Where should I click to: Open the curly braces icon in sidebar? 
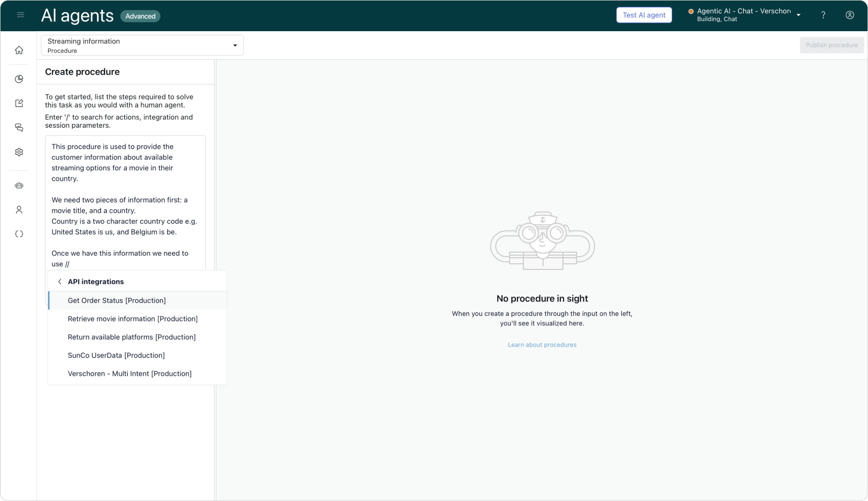click(19, 234)
